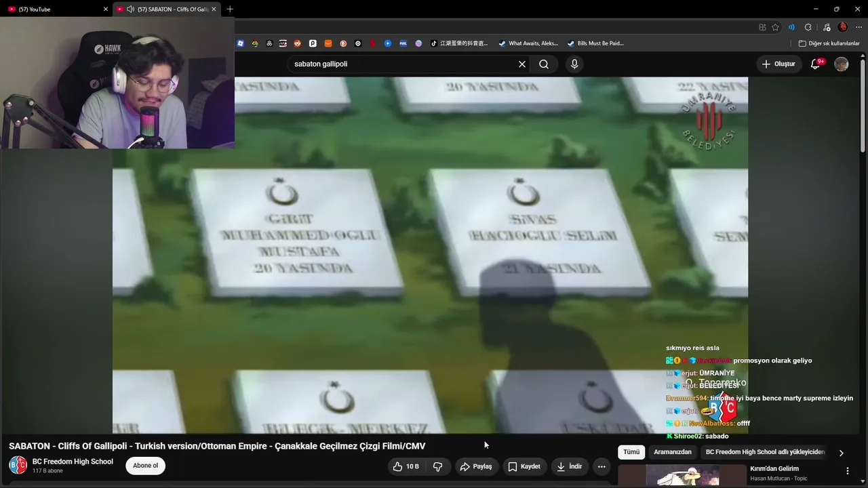The height and width of the screenshot is (488, 868).
Task: Open a new browser tab
Action: pos(230,9)
